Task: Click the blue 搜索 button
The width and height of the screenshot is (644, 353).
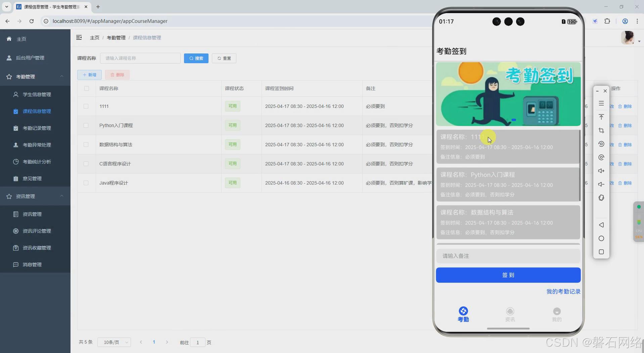Action: point(196,58)
